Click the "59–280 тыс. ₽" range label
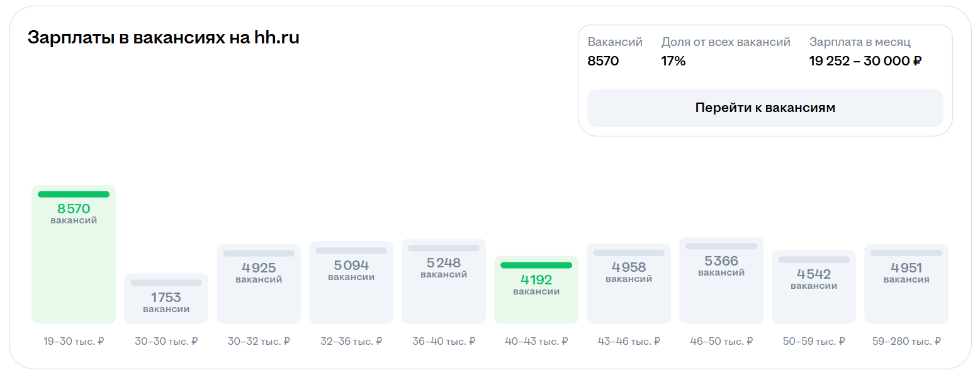This screenshot has width=980, height=375. 906,342
